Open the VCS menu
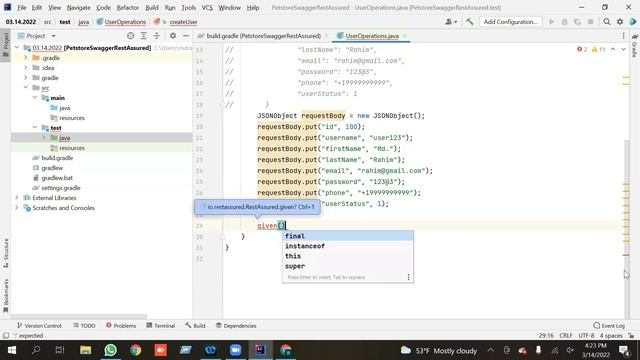 click(207, 7)
